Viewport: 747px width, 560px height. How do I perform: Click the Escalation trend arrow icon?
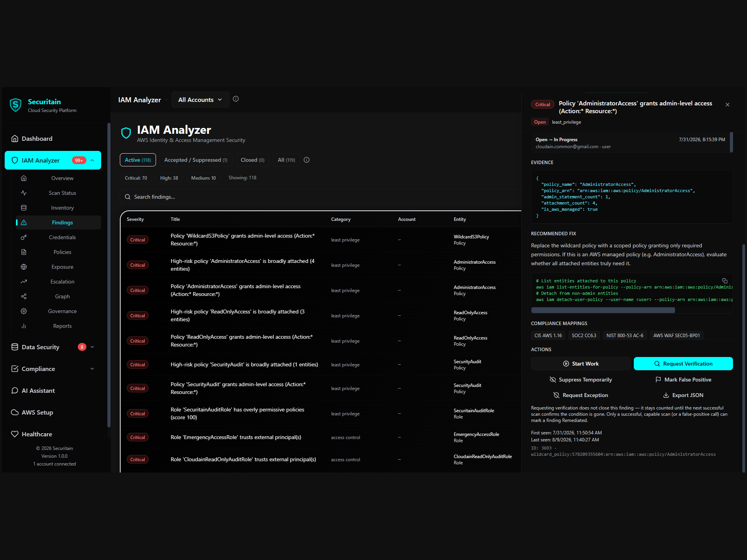click(24, 282)
